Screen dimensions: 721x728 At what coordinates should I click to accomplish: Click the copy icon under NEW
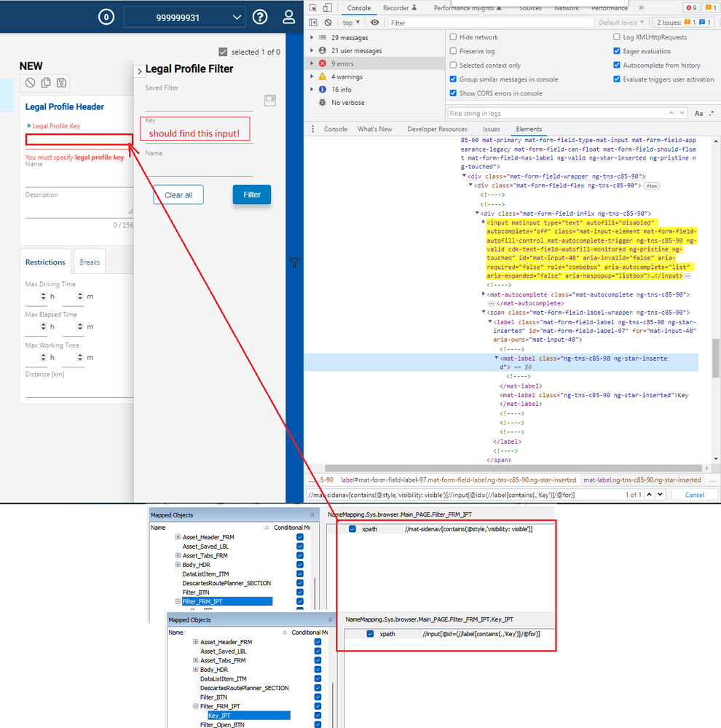tap(46, 82)
